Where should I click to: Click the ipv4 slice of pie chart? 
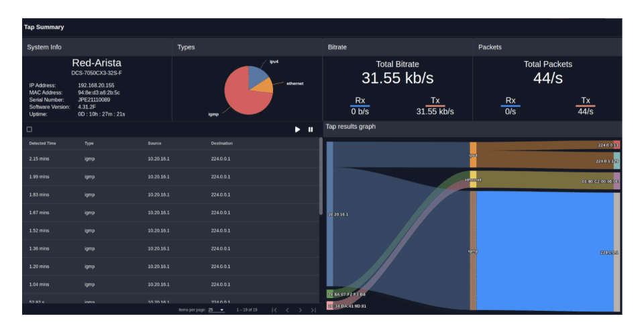[258, 75]
